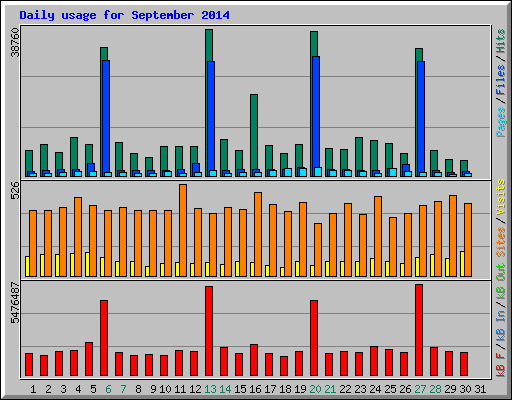This screenshot has width=512, height=400.
Task: Click the green day label 21
Action: click(330, 389)
